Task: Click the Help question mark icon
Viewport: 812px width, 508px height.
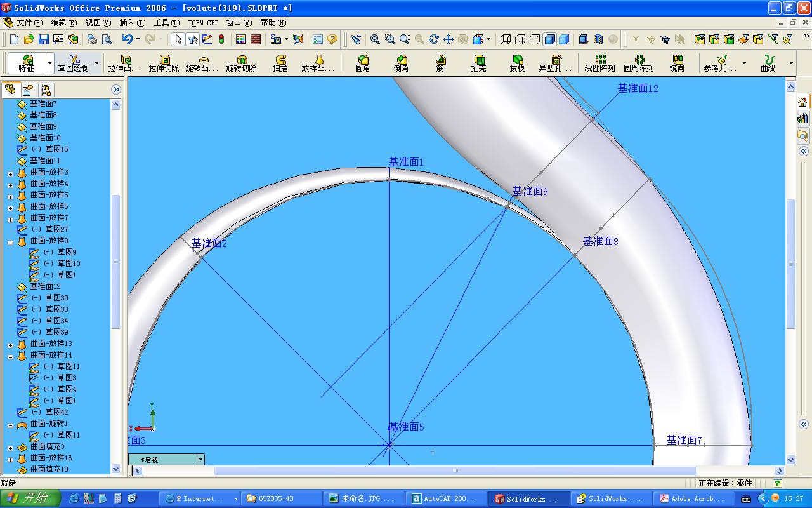Action: click(332, 39)
